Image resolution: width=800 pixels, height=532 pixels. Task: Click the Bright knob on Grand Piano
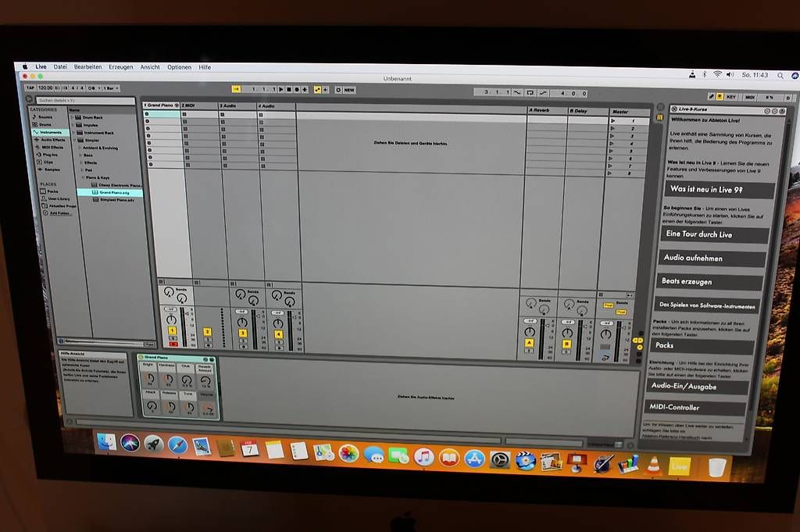point(149,378)
